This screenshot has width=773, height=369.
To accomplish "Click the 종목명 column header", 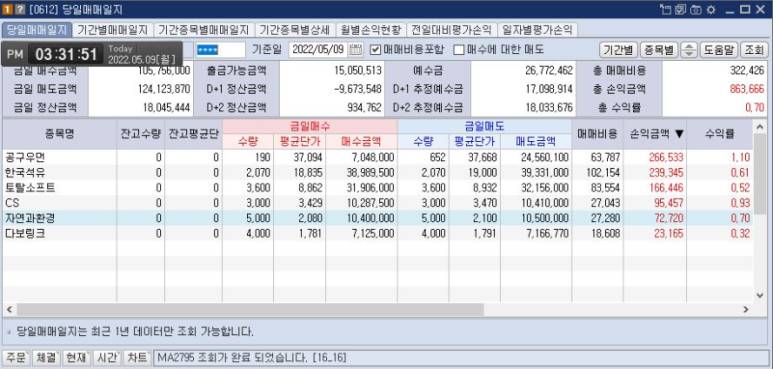I will (x=60, y=134).
